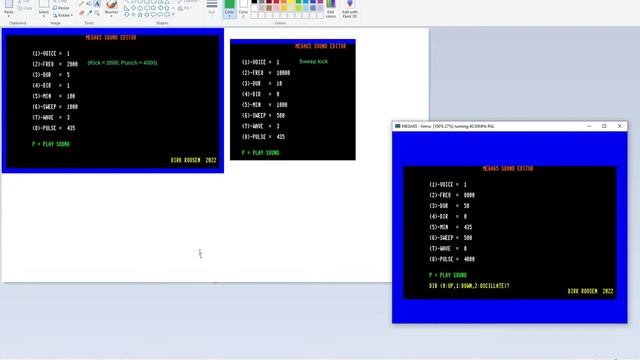Open the Brushes dropdown arrow
This screenshot has width=640, height=360.
111,16
